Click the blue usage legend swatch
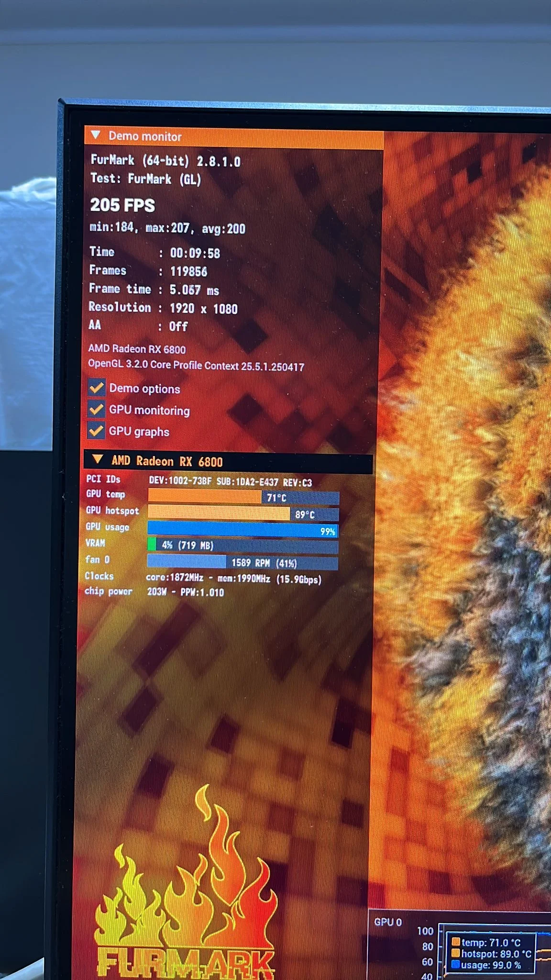Screen dimensions: 551x980 point(456,964)
